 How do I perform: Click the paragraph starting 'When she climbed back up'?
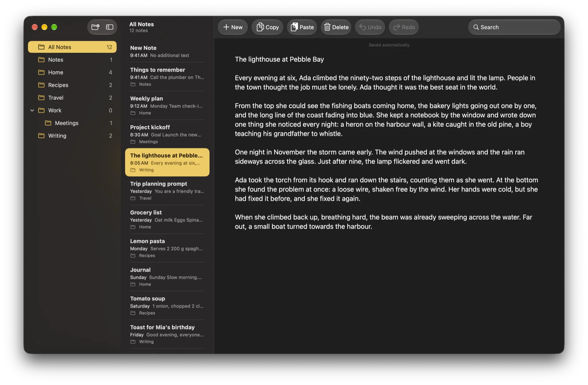(x=384, y=222)
